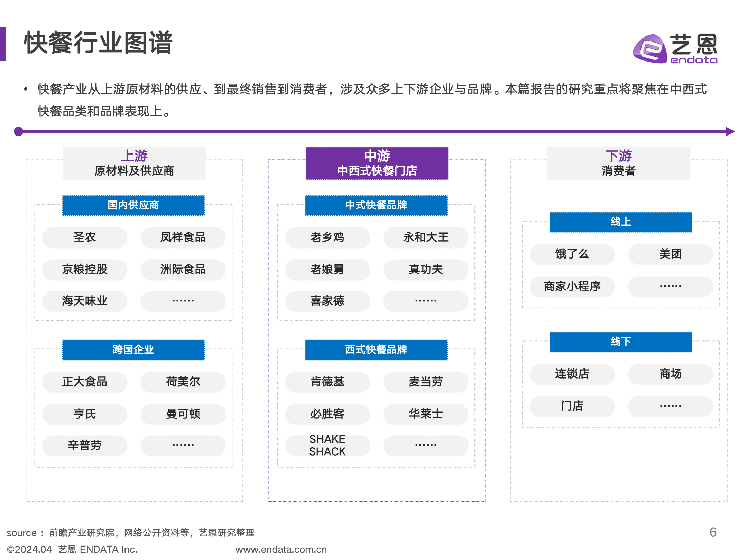The height and width of the screenshot is (560, 747).
Task: Select the 麦当劳 brand pill
Action: [426, 382]
